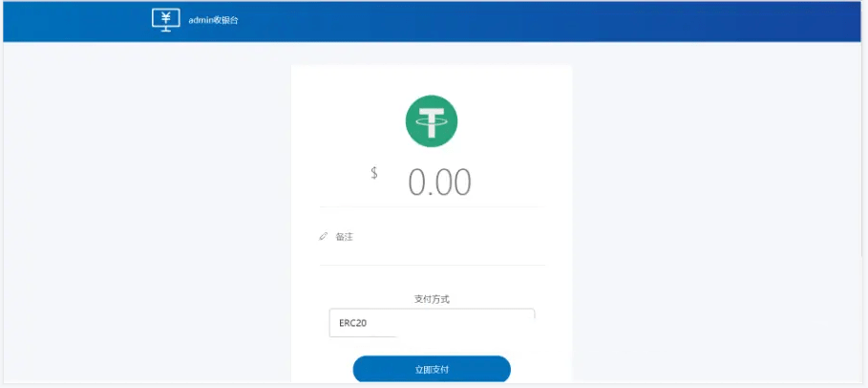
Task: Click the dollar sign symbol
Action: point(374,173)
